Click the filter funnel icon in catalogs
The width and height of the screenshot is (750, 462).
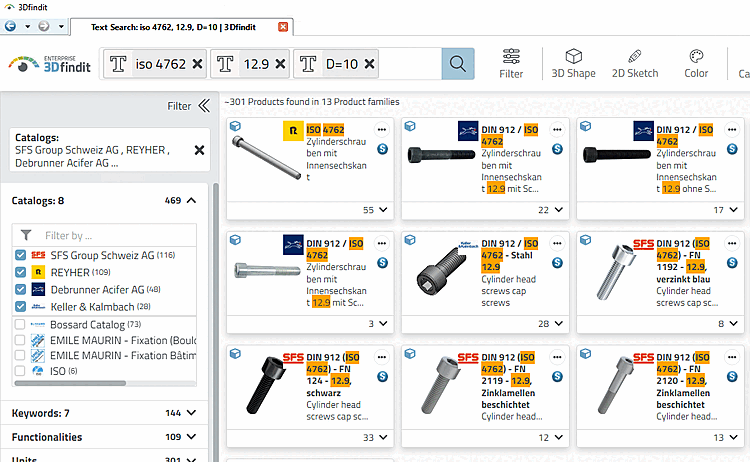click(x=26, y=235)
